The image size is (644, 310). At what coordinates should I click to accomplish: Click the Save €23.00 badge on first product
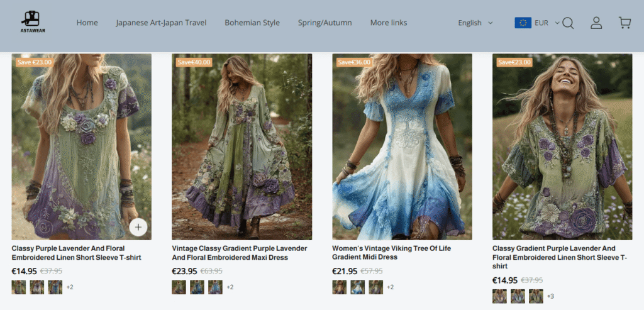[x=35, y=62]
